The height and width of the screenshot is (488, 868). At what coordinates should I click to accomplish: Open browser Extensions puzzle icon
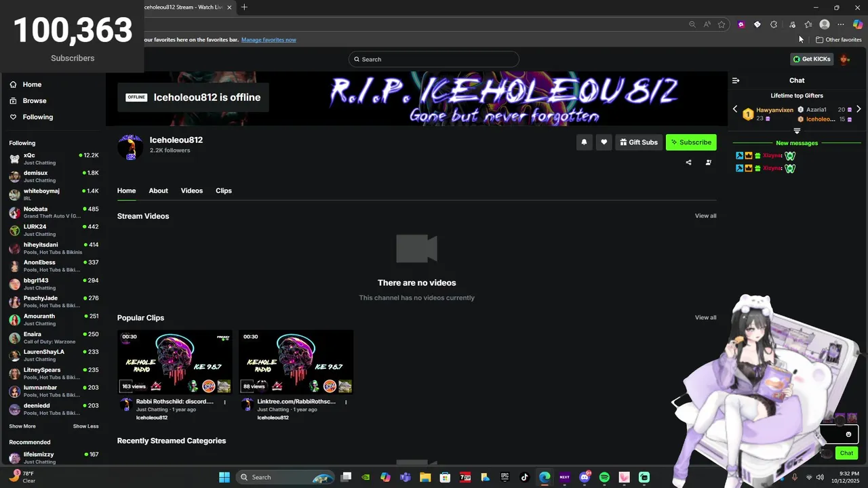click(774, 24)
